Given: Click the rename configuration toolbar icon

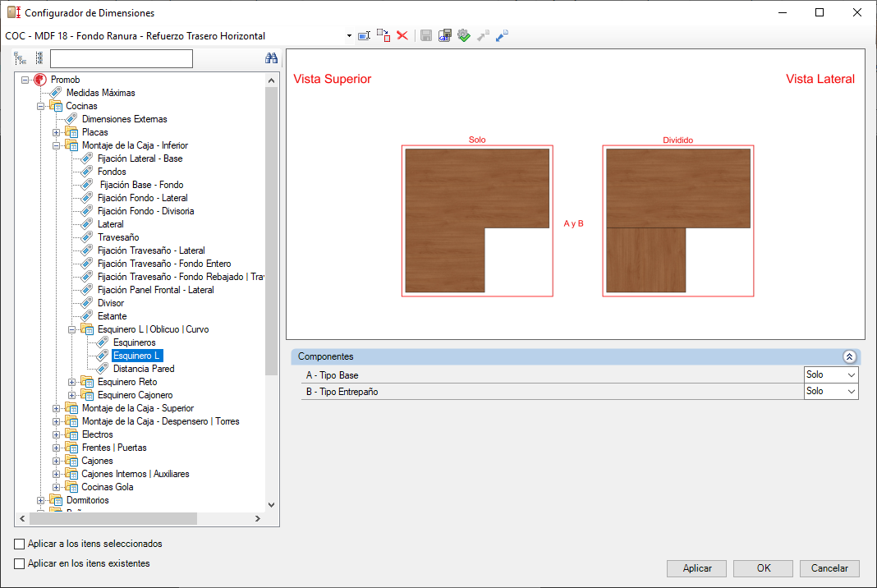Looking at the screenshot, I should point(364,36).
